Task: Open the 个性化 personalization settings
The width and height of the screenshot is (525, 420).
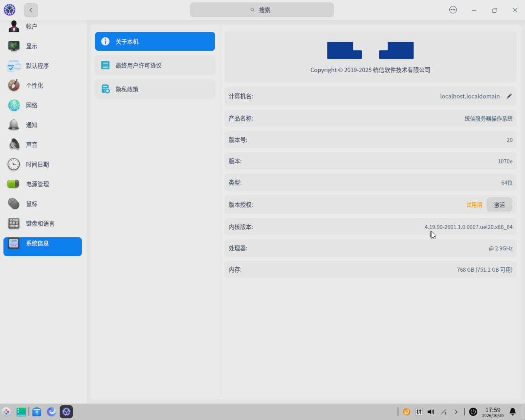Action: [x=42, y=85]
